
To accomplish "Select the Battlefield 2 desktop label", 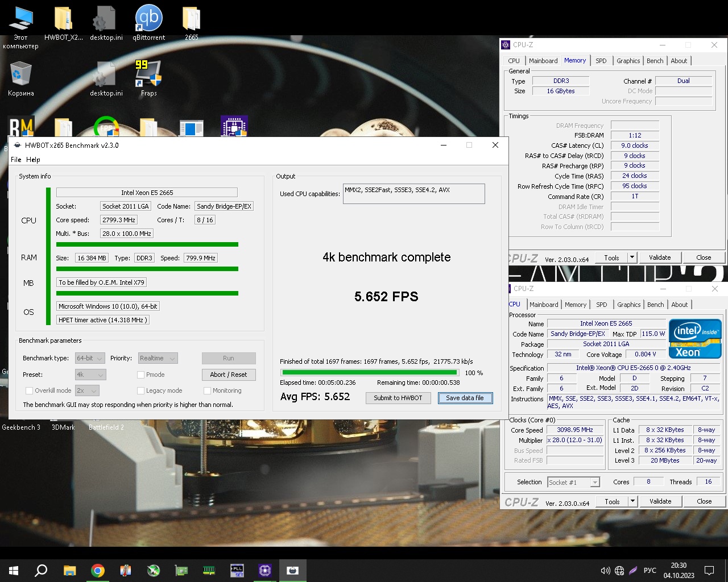I will click(106, 427).
